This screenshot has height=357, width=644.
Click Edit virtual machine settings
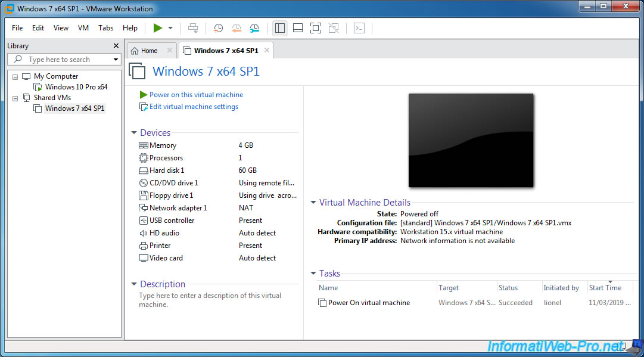(194, 107)
